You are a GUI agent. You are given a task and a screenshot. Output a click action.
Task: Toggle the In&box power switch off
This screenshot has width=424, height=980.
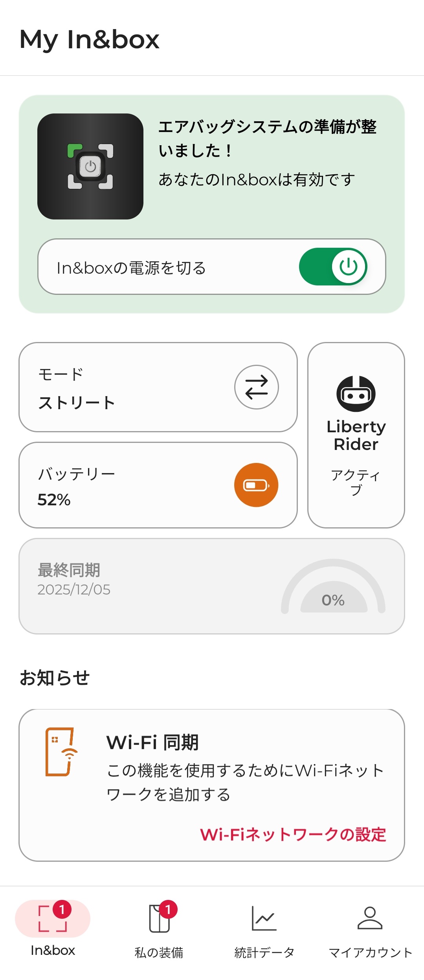pos(333,267)
